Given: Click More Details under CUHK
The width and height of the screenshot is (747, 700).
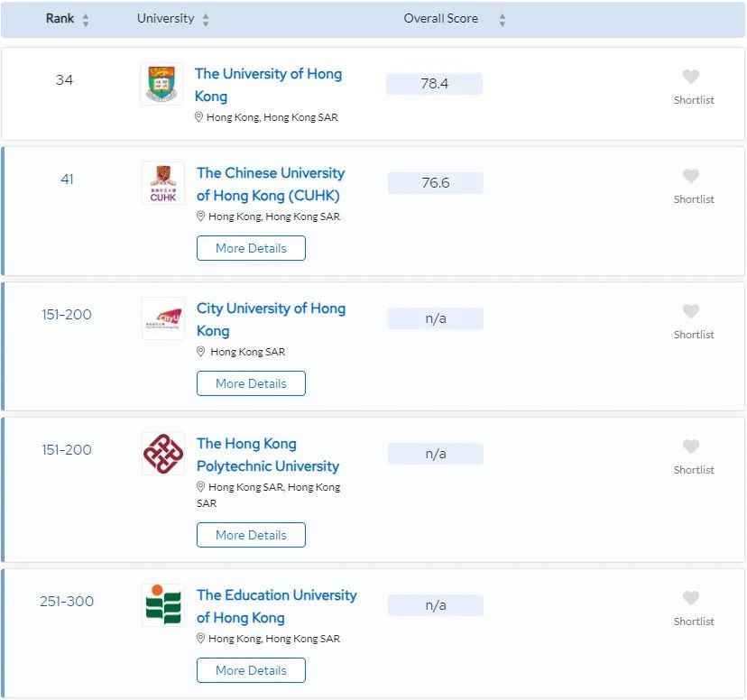Looking at the screenshot, I should [251, 248].
